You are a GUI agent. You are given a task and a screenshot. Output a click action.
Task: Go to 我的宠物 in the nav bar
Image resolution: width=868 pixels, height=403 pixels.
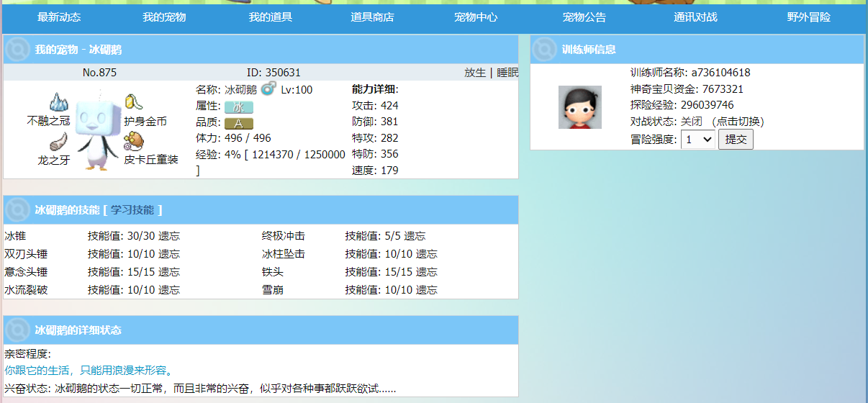(164, 17)
